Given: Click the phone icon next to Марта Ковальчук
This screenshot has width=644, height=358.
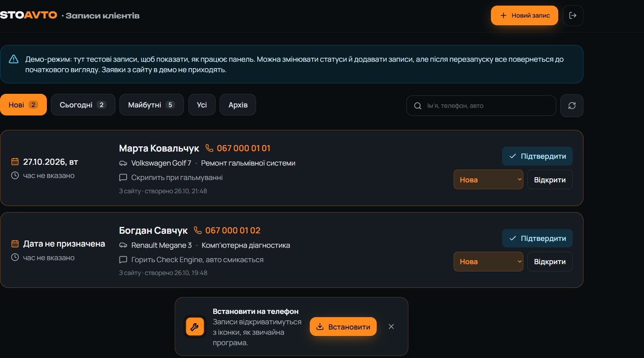Looking at the screenshot, I should coord(209,148).
